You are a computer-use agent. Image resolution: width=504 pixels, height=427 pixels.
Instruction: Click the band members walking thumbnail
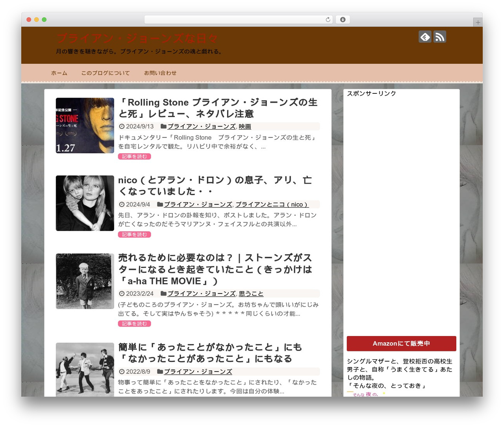coord(85,369)
